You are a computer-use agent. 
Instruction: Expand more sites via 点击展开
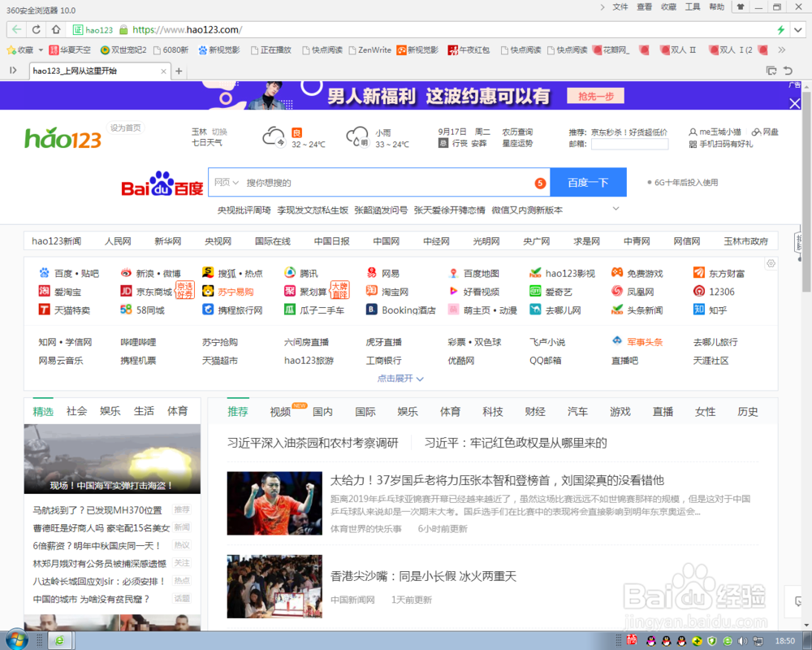click(400, 379)
